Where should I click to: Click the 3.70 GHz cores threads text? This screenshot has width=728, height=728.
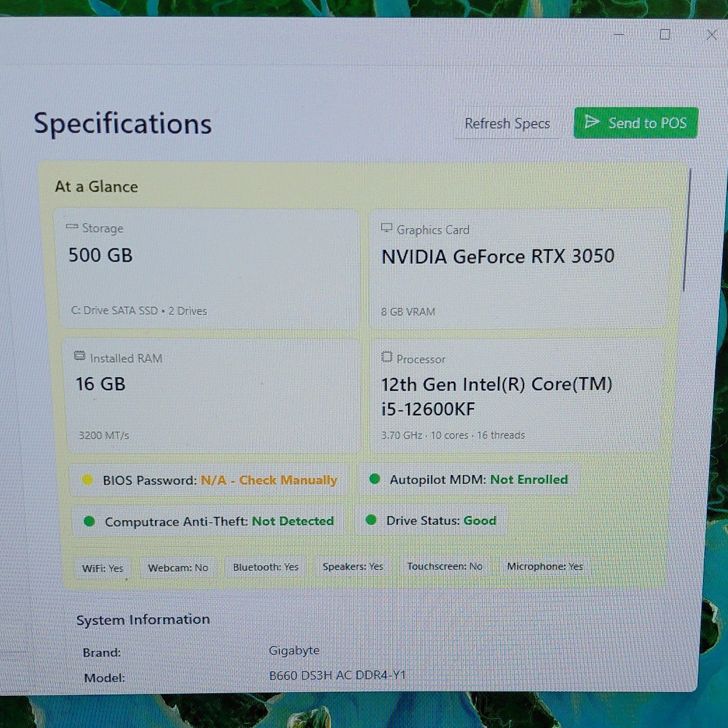click(x=453, y=435)
